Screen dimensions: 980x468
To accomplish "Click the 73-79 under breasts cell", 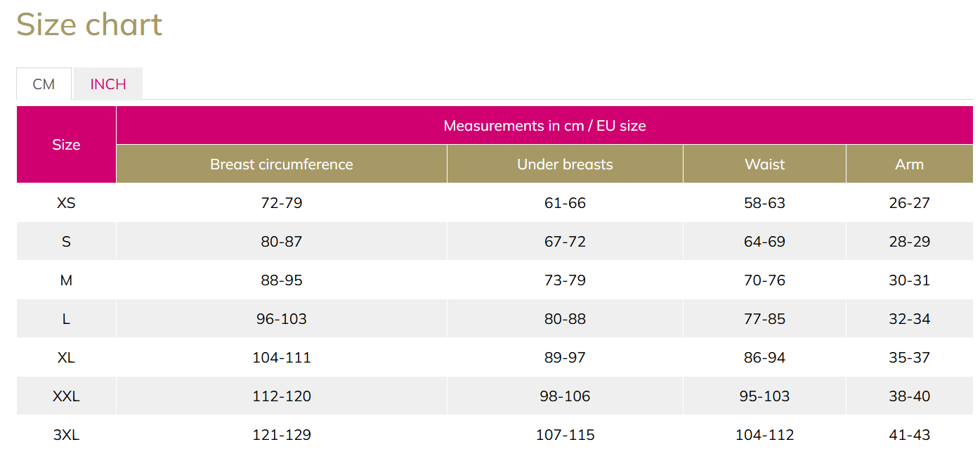I will click(x=565, y=280).
